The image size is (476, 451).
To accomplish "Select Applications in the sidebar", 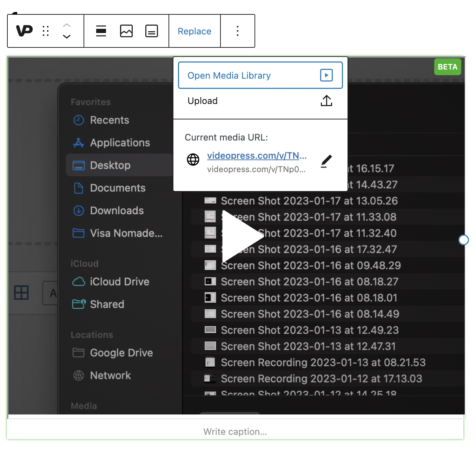I will click(x=119, y=143).
